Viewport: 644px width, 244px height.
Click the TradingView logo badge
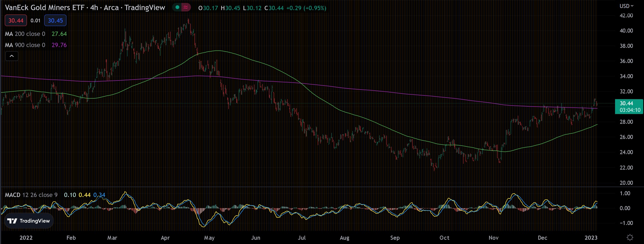29,221
